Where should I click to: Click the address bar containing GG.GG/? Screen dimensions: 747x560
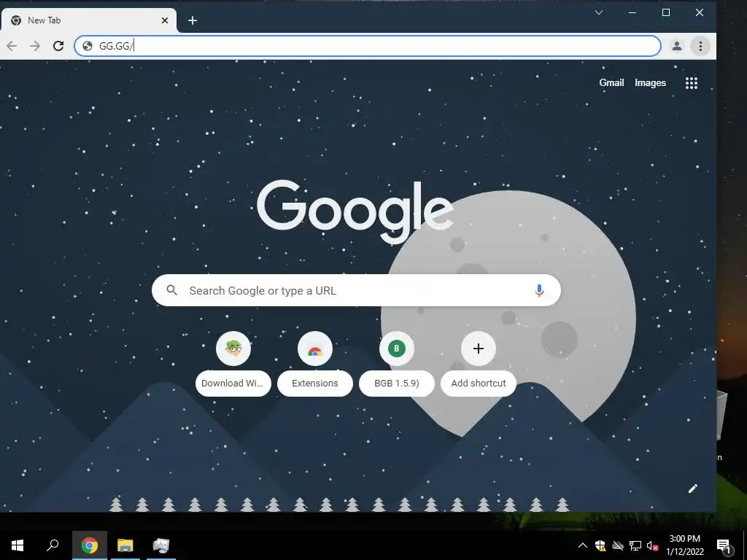tap(368, 46)
